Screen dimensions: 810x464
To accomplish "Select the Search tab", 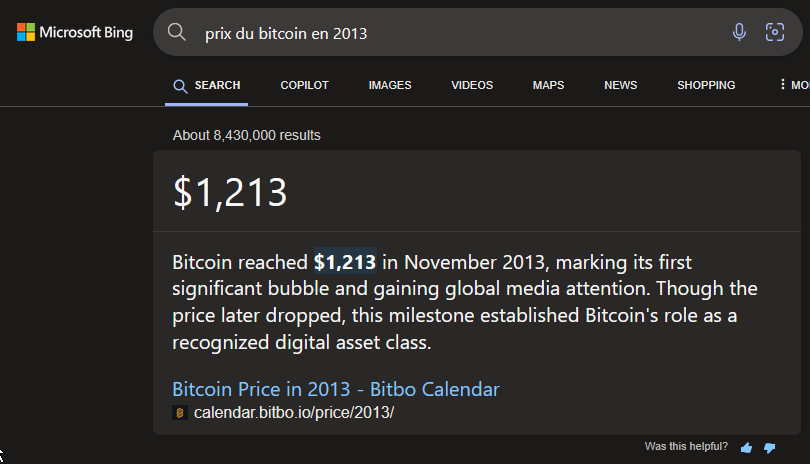I will click(207, 86).
